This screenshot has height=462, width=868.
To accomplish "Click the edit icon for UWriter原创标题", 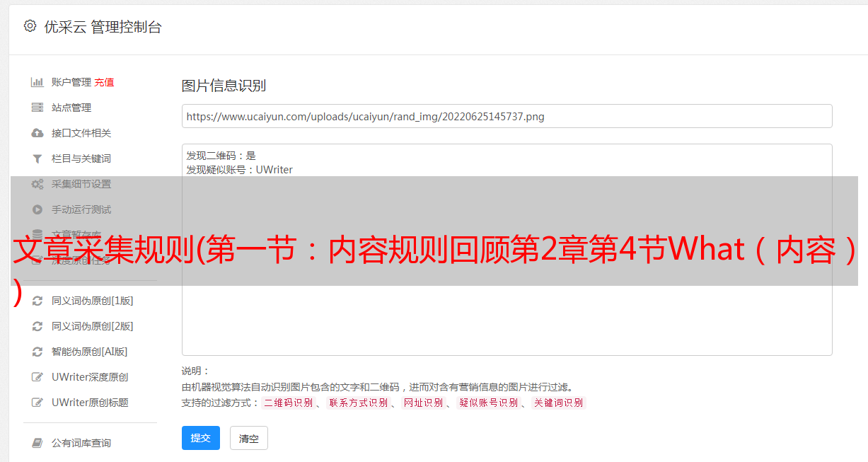I will coord(37,403).
